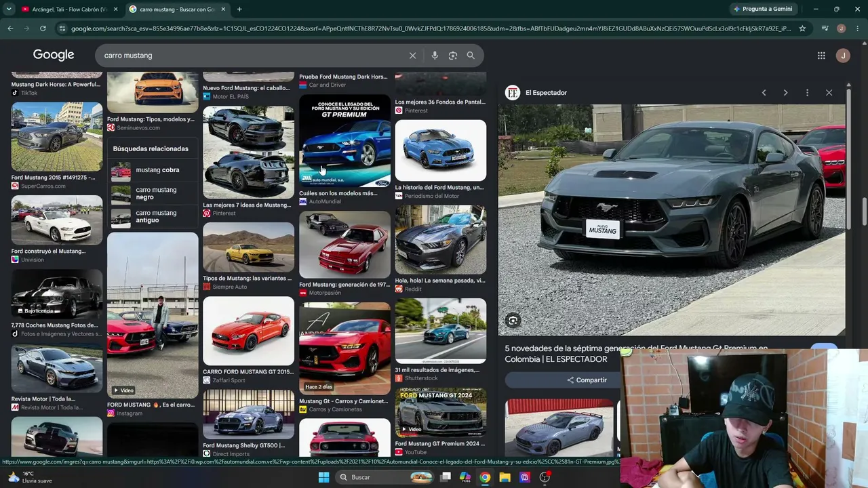Open the Windows Start menu

[323, 477]
